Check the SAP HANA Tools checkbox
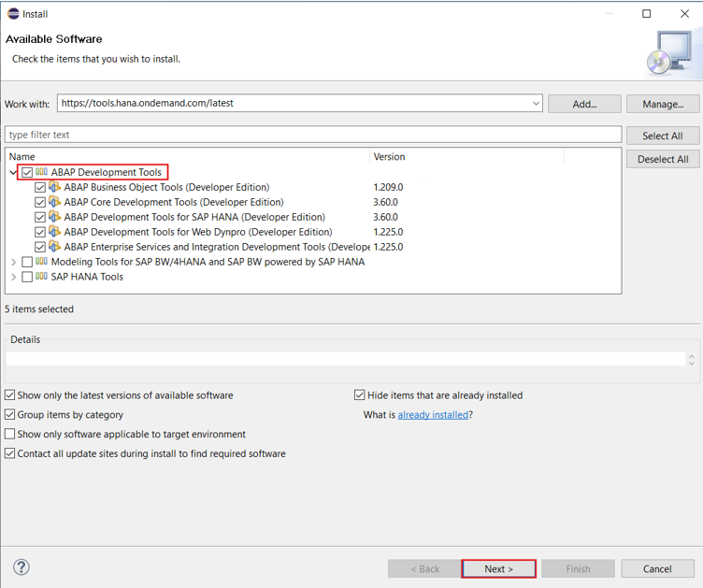703x588 pixels. point(27,277)
